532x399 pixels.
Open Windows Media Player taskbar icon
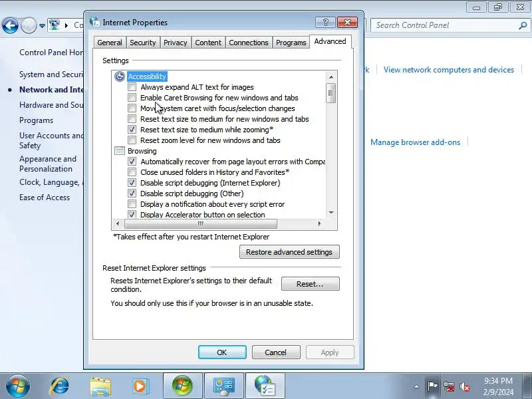pos(140,386)
